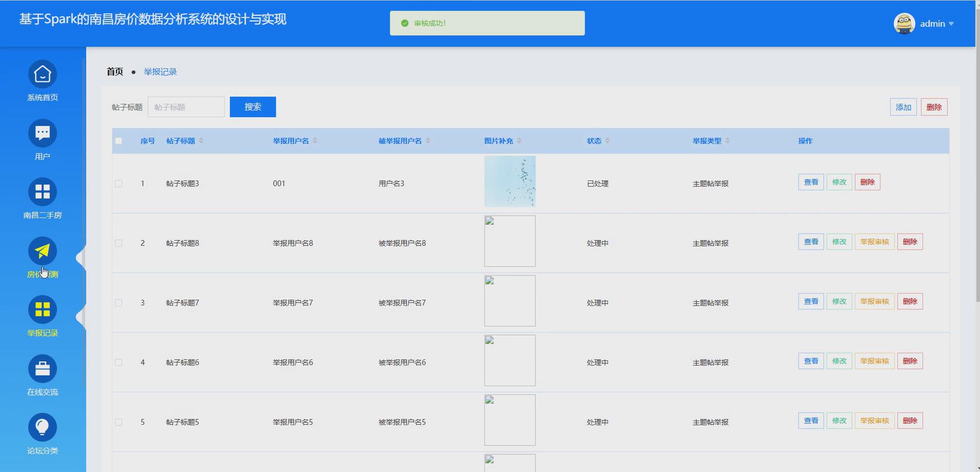980x472 pixels.
Task: Expand the admin user dropdown arrow
Action: [951, 24]
